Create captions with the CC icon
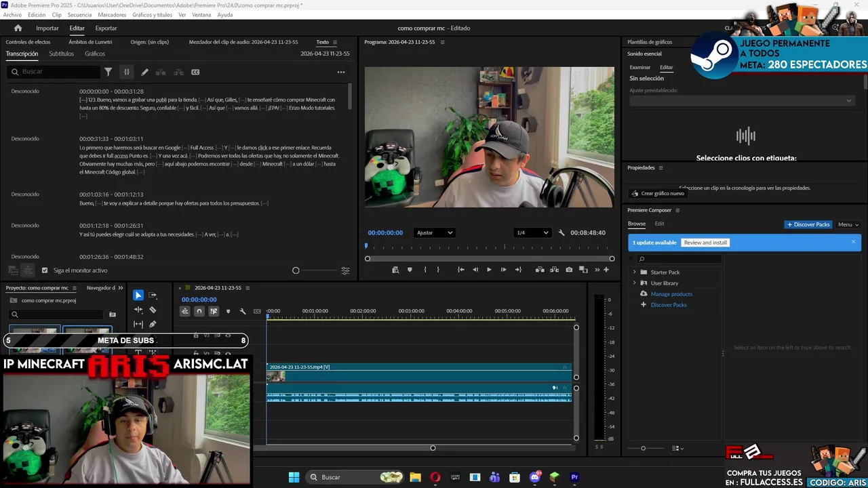868x488 pixels. pos(195,72)
